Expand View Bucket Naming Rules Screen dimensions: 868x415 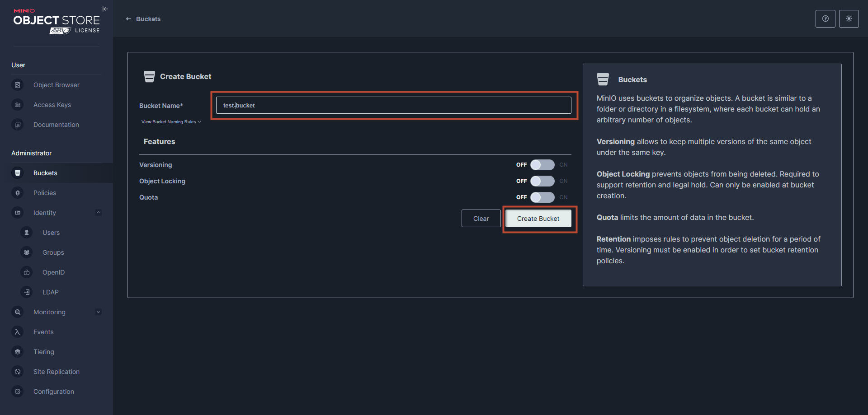[171, 122]
